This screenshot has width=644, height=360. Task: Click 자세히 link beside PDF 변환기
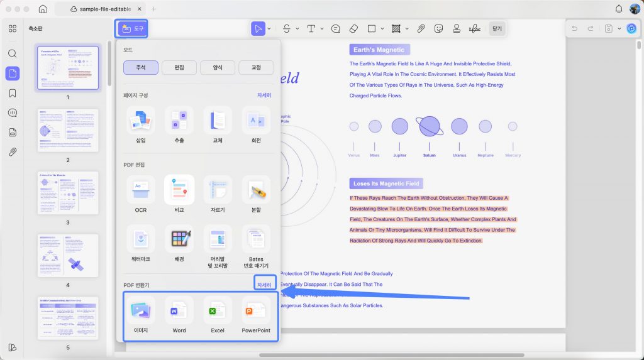click(x=264, y=285)
